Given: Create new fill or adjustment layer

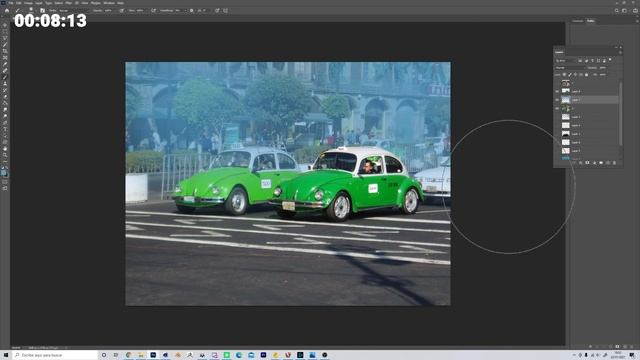Looking at the screenshot, I should (594, 162).
